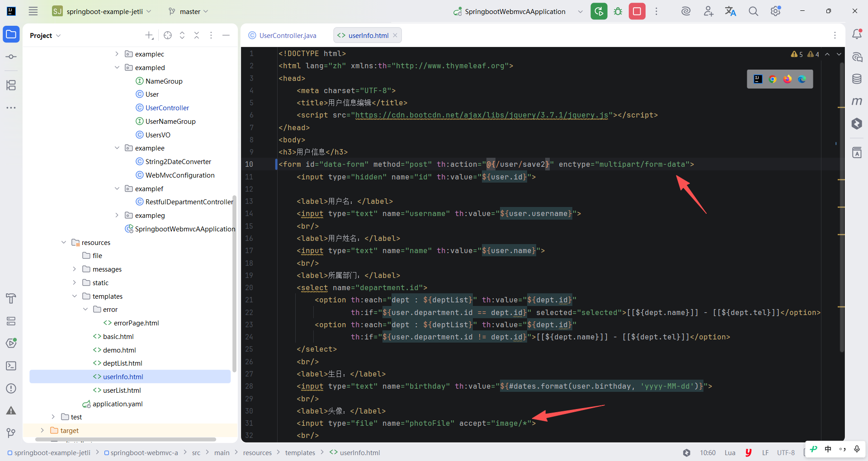Close the userInfo.html tab
The width and height of the screenshot is (868, 461).
(x=395, y=35)
